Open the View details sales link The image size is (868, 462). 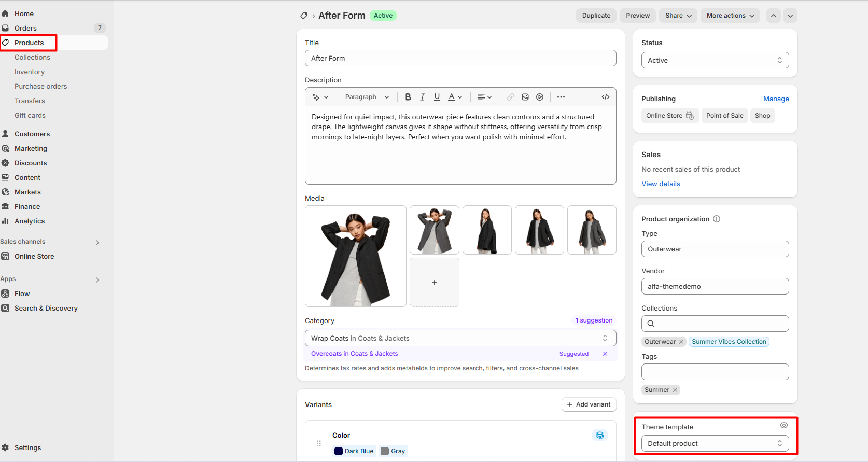coord(661,184)
